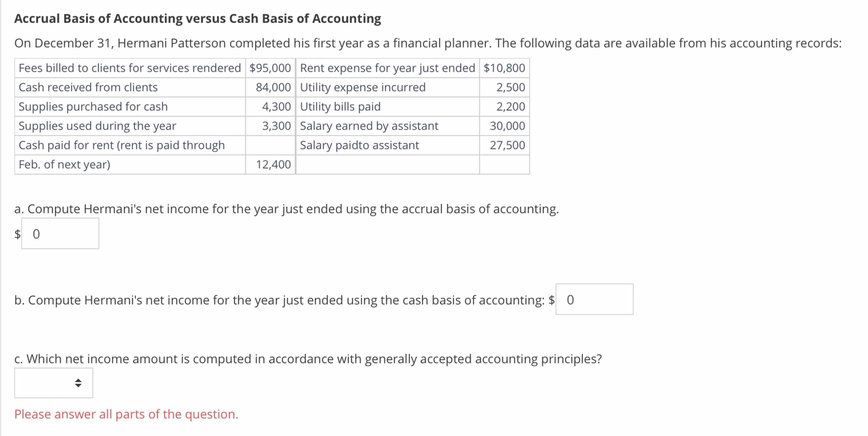
Task: Open the part c answer dropdown
Action: [x=53, y=383]
